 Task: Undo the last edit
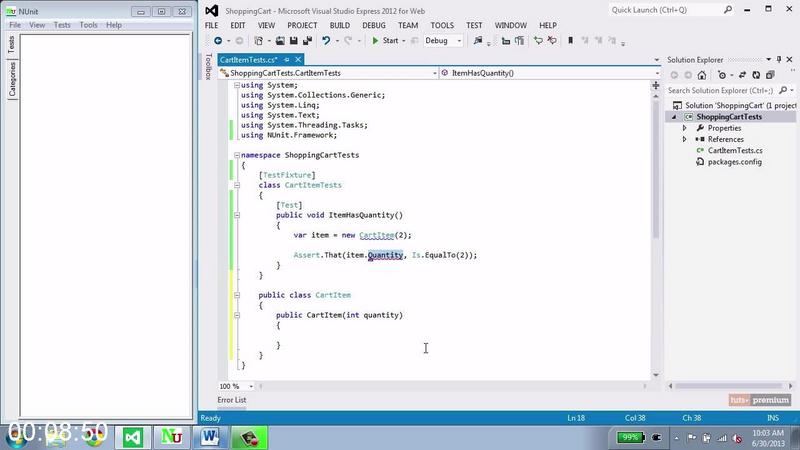click(326, 40)
